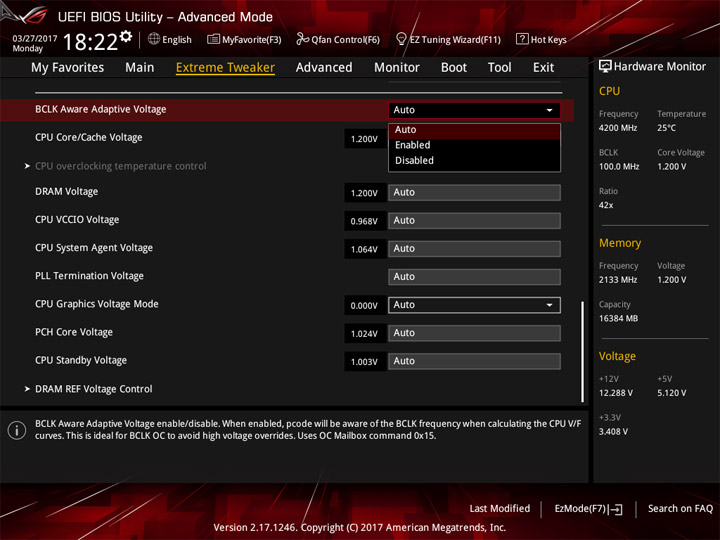Go to the Advanced tab
720x540 pixels.
324,68
